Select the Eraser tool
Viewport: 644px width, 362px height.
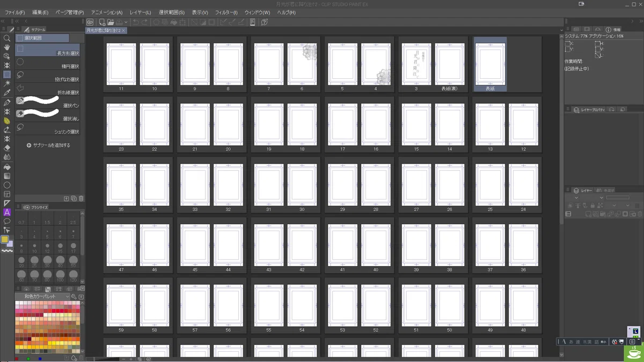[x=7, y=148]
